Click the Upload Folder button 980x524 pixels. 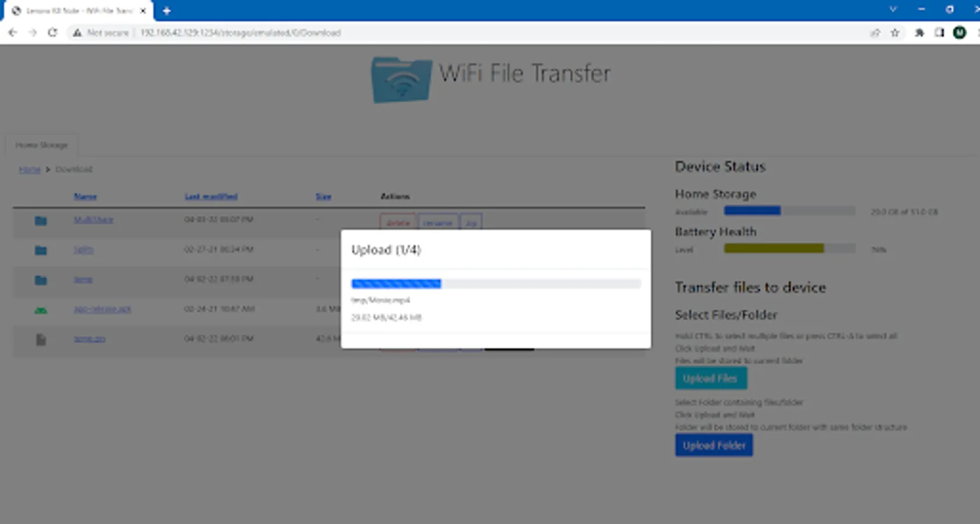(x=714, y=445)
